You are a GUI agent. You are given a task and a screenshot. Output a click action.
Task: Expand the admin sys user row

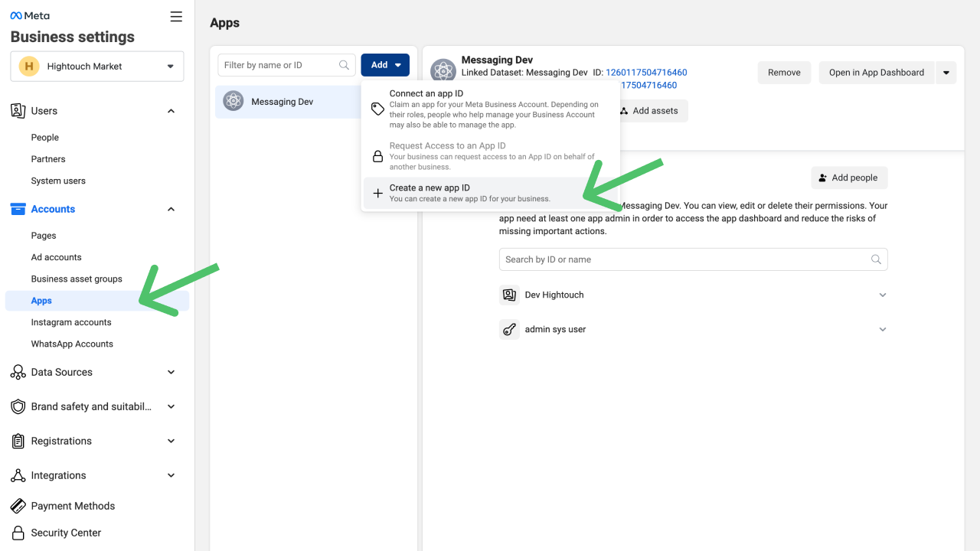[x=883, y=330]
